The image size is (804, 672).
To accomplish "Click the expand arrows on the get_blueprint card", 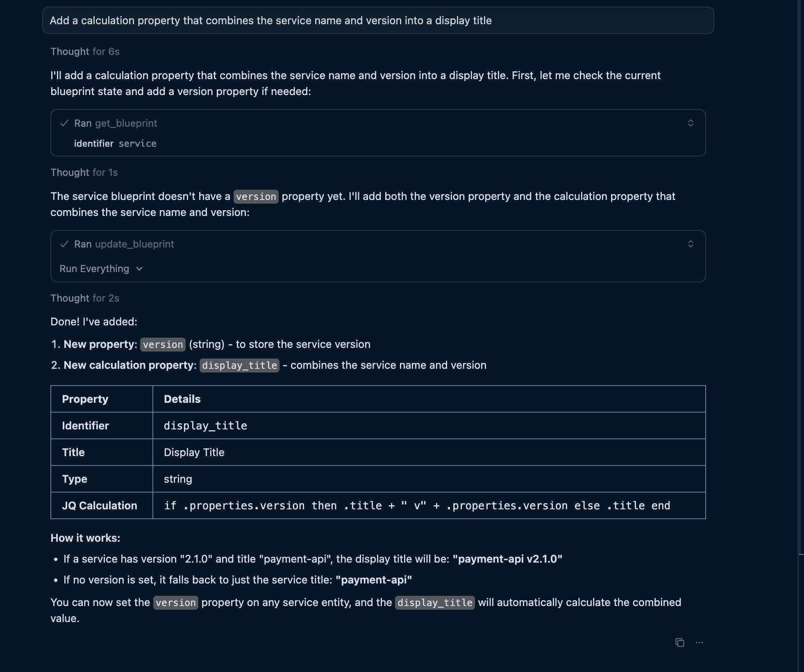I will point(690,123).
